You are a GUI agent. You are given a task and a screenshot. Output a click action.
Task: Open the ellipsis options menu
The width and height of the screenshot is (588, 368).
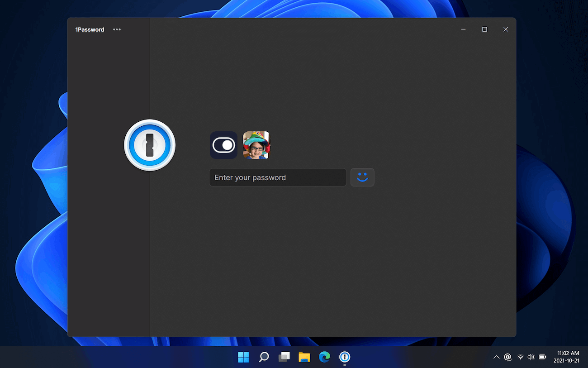tap(117, 29)
